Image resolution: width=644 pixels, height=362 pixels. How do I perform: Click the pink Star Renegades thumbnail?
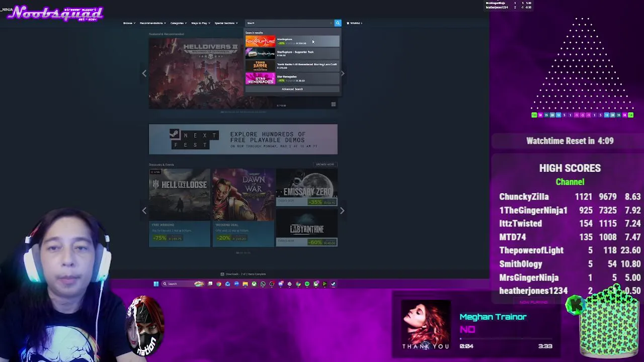[x=260, y=78]
